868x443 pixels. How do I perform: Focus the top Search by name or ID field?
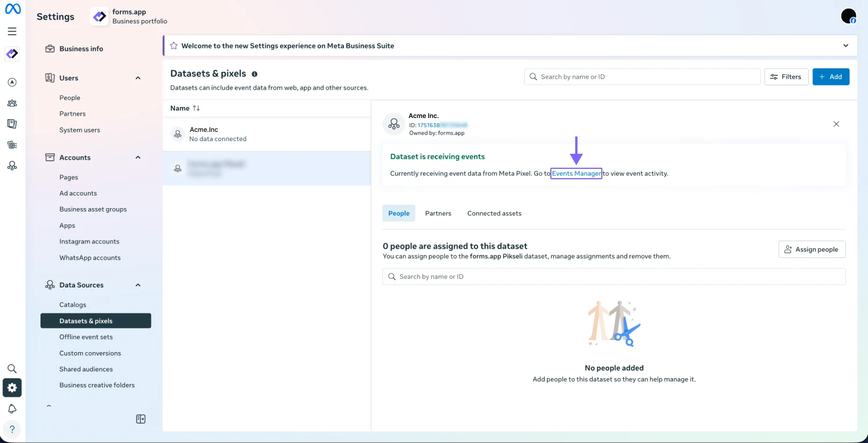coord(642,77)
